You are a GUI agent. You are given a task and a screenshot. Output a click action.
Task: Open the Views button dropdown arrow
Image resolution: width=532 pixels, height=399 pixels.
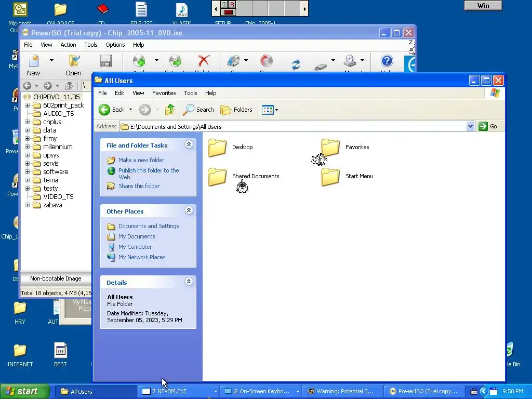(276, 110)
